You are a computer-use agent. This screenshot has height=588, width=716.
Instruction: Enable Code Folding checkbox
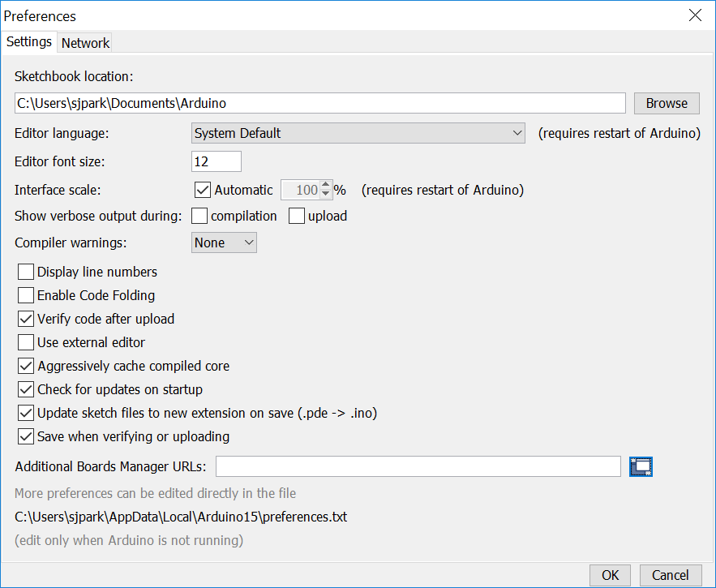26,295
